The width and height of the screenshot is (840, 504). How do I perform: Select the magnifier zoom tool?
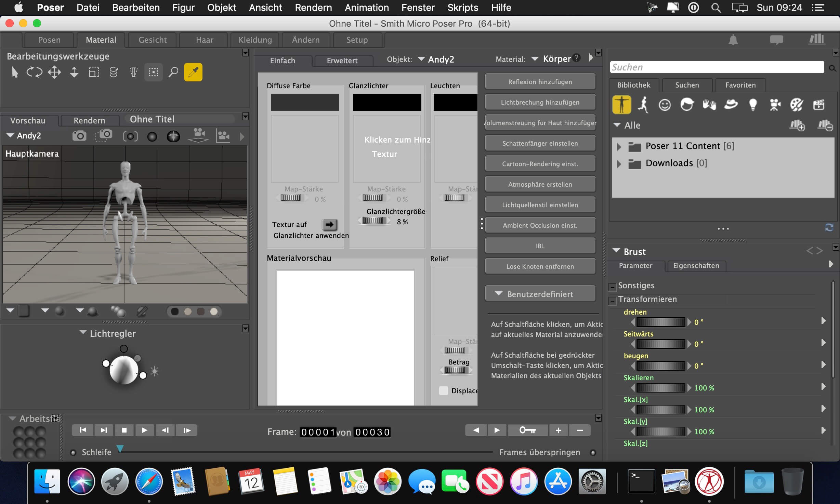(173, 72)
